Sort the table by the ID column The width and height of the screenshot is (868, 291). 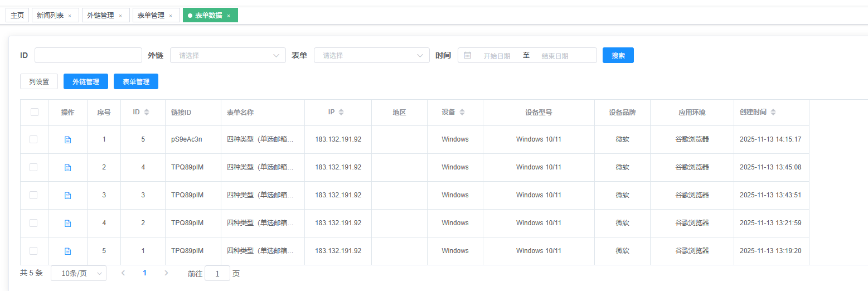(x=147, y=112)
